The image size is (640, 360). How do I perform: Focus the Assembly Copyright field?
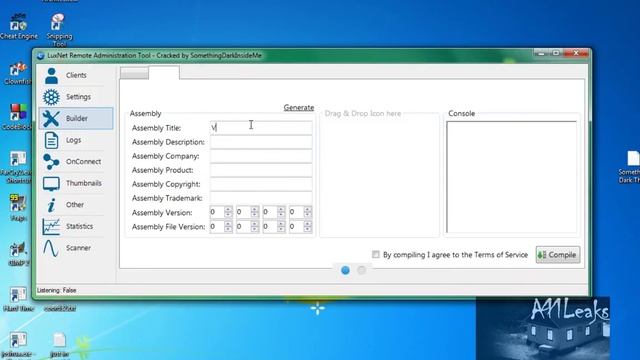[x=261, y=184]
